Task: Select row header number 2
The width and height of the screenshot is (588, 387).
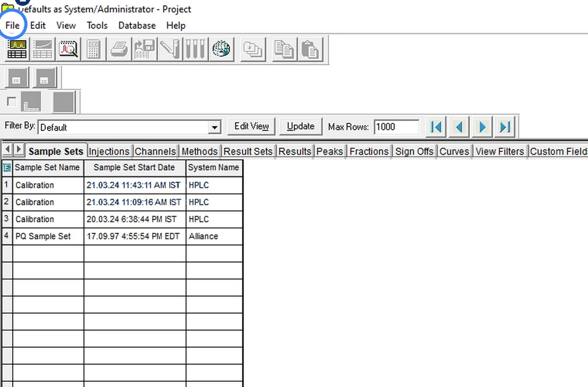Action: (7, 202)
